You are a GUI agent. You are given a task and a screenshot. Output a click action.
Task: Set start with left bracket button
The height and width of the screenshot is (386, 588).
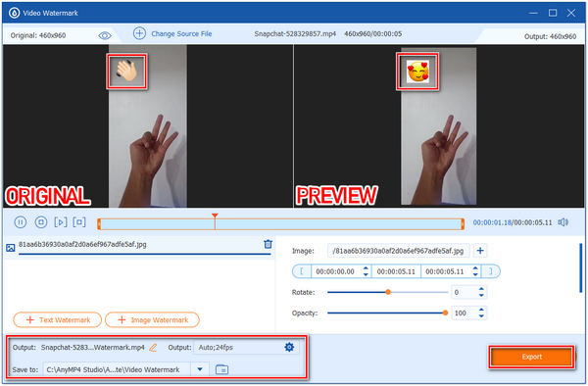[x=302, y=271]
